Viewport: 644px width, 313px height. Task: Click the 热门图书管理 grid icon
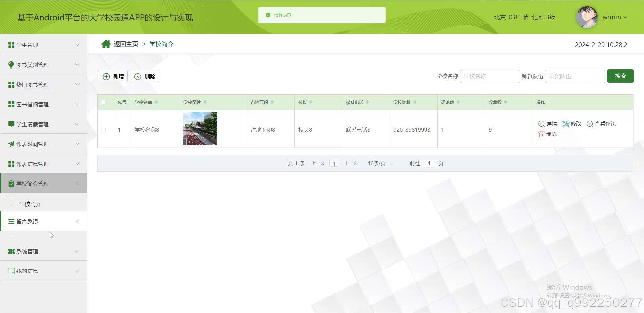click(11, 85)
